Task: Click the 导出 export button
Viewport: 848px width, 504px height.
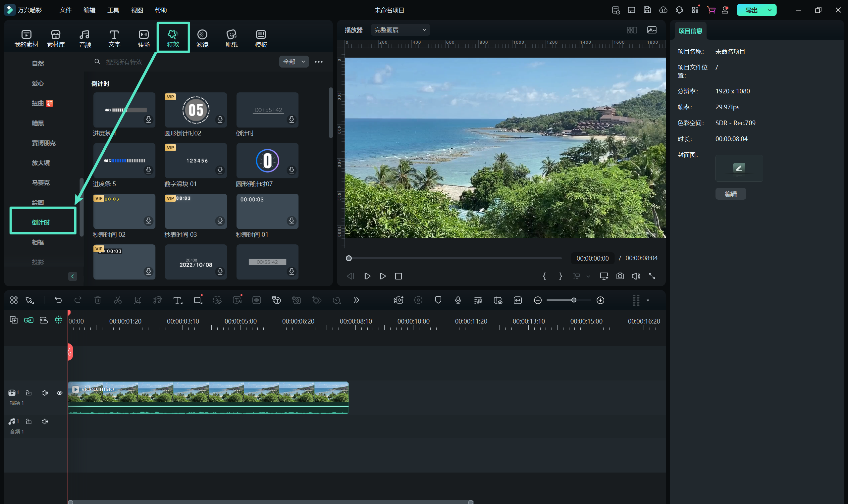Action: pos(751,10)
